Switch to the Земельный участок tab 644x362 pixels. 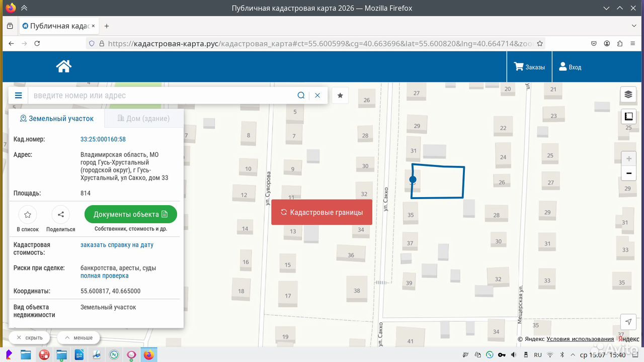[x=57, y=119]
